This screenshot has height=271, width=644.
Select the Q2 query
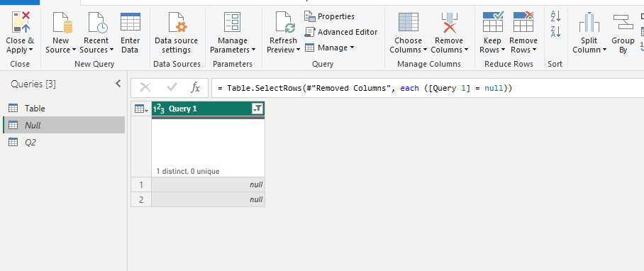click(64, 142)
